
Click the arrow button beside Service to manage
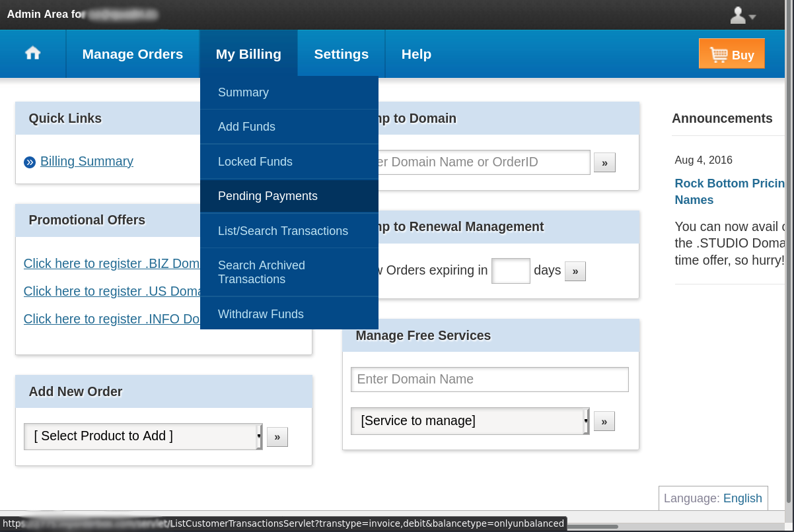coord(604,421)
